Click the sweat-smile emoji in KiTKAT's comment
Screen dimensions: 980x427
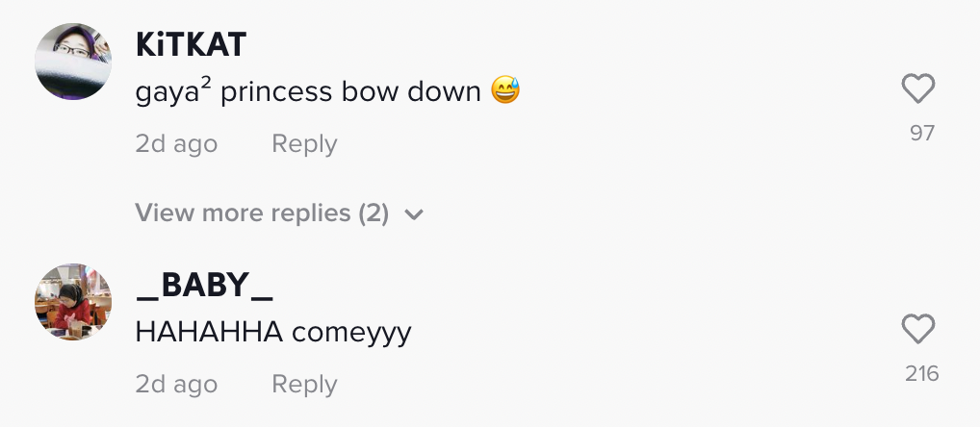pos(505,92)
